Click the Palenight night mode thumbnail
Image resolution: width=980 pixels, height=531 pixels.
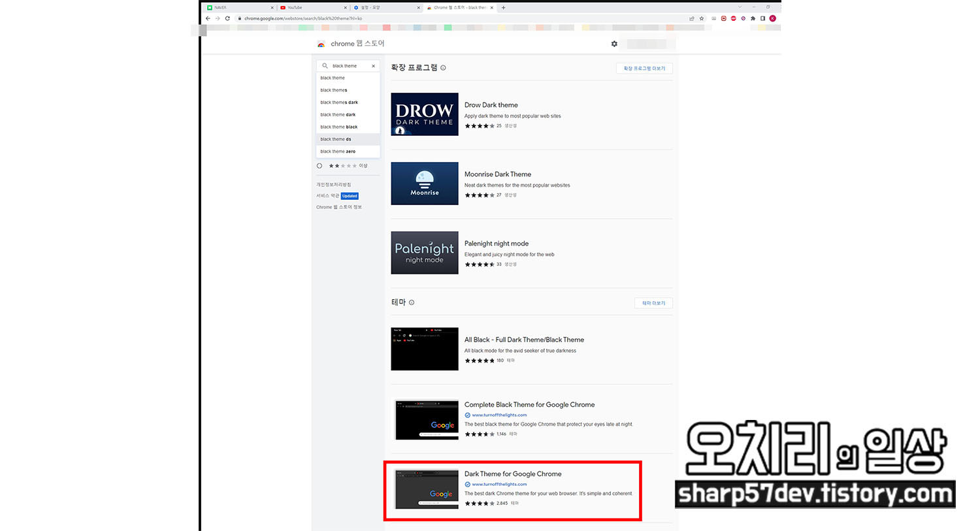click(425, 253)
